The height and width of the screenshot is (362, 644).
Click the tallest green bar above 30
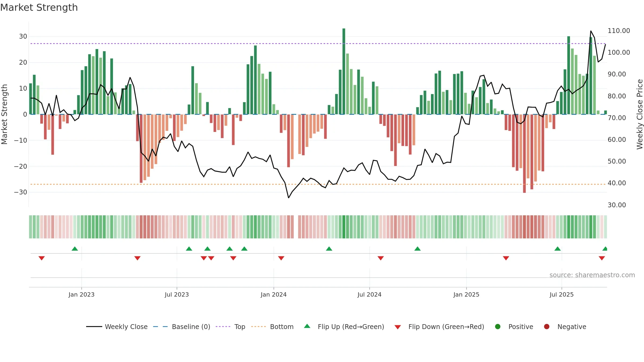tap(344, 71)
